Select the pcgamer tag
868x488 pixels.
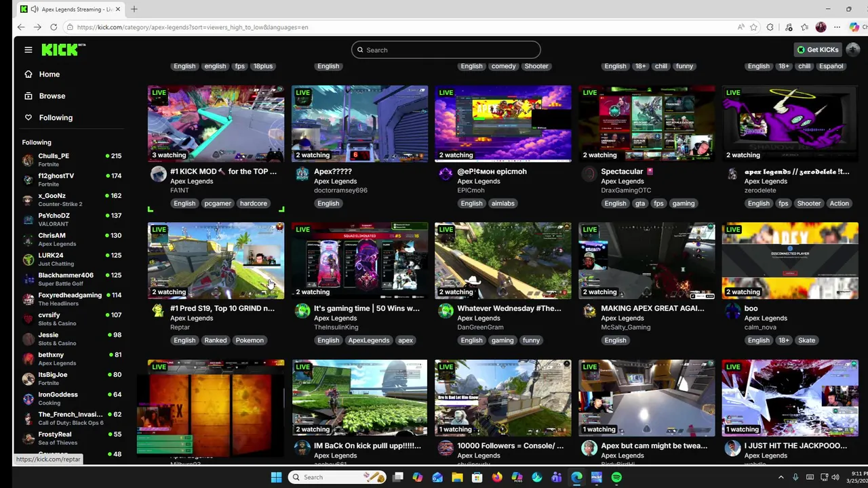[218, 203]
